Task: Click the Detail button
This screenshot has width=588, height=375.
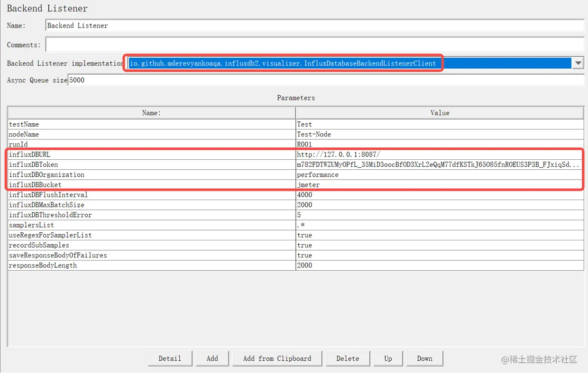Action: 170,358
